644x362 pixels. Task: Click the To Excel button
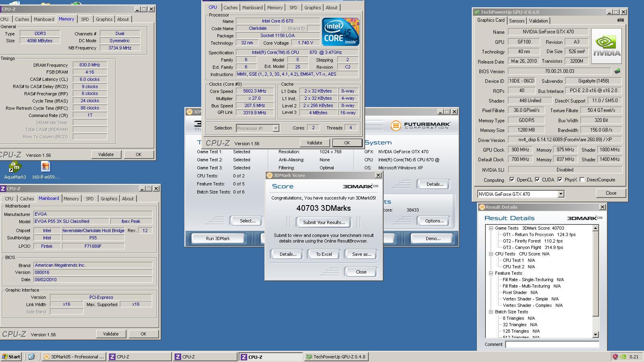(x=324, y=254)
